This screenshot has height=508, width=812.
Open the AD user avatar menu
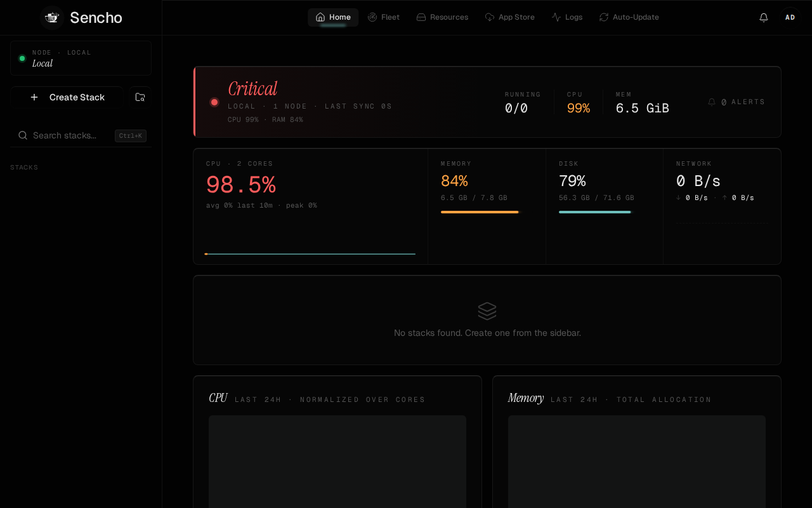tap(790, 18)
